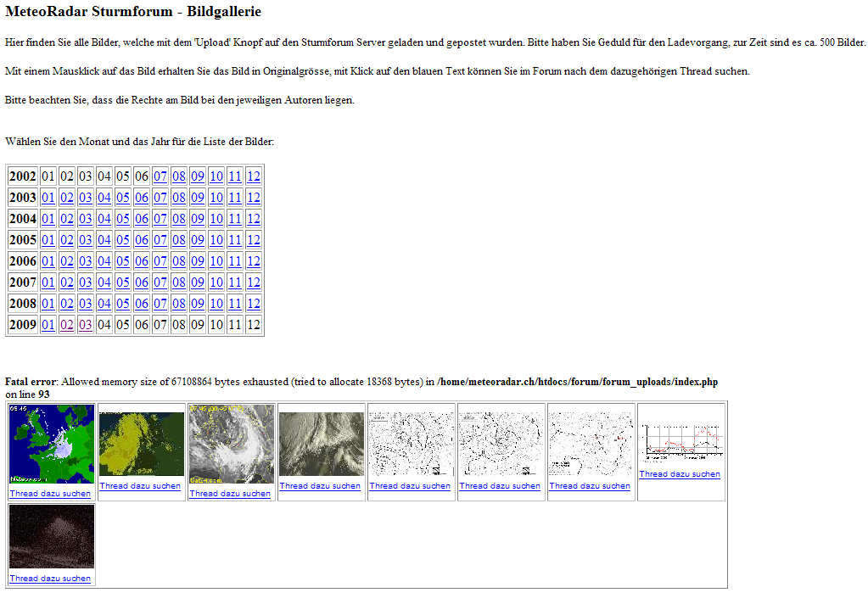Select visited month 03 in the 2009 row
Viewport: 868px width, 593px height.
[85, 325]
